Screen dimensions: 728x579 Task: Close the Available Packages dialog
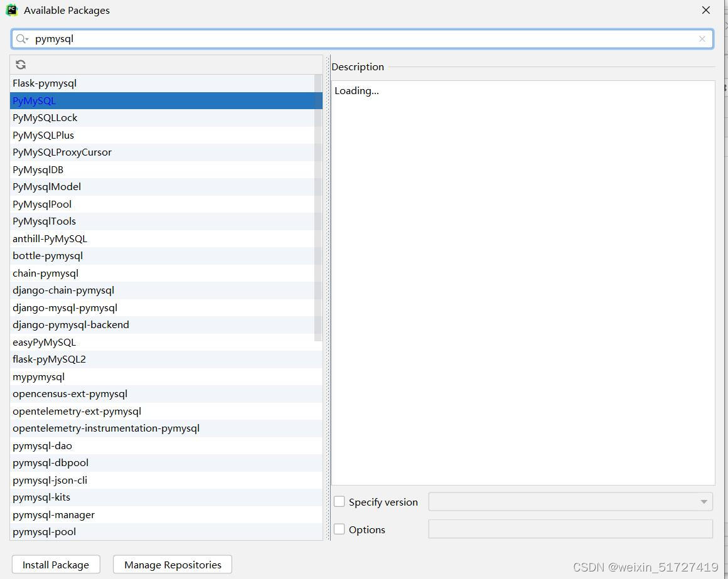coord(705,10)
